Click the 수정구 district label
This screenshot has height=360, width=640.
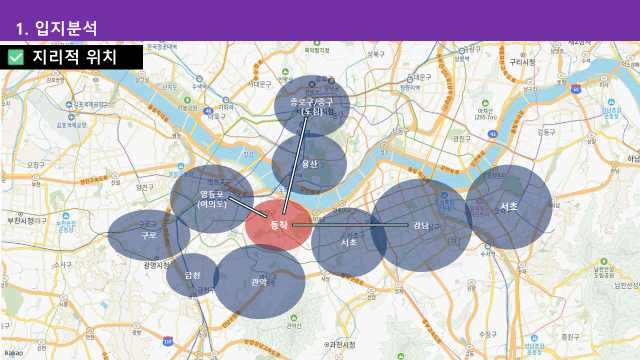[x=487, y=335]
